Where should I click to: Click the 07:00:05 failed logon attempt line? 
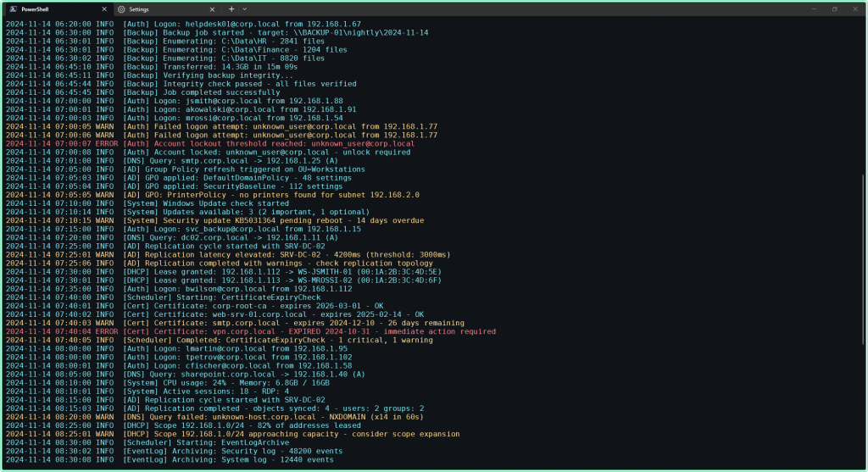[221, 127]
